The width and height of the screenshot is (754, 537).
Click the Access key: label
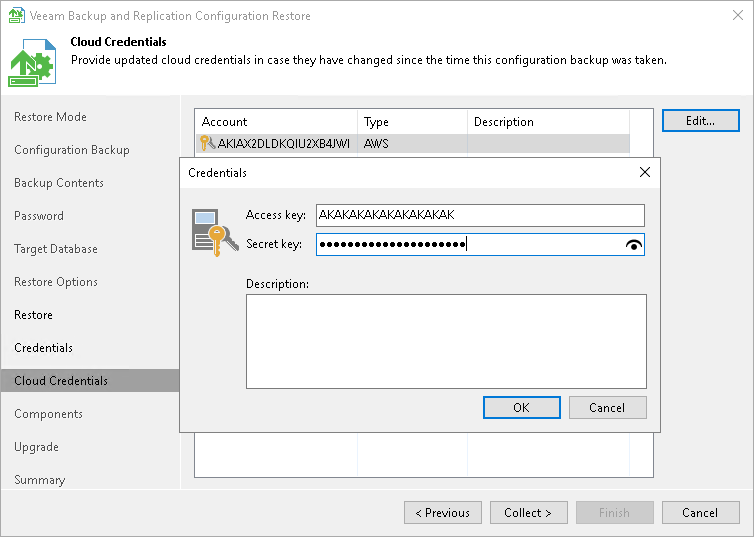point(276,215)
